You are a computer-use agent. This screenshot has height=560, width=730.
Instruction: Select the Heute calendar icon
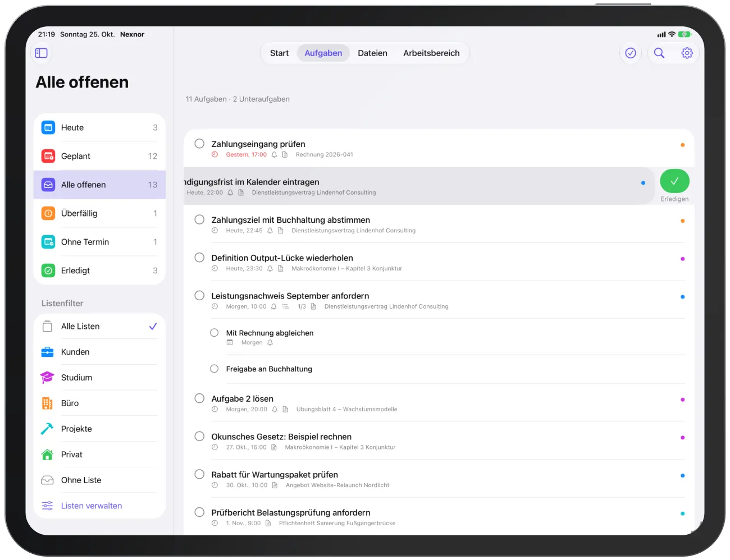coord(48,127)
